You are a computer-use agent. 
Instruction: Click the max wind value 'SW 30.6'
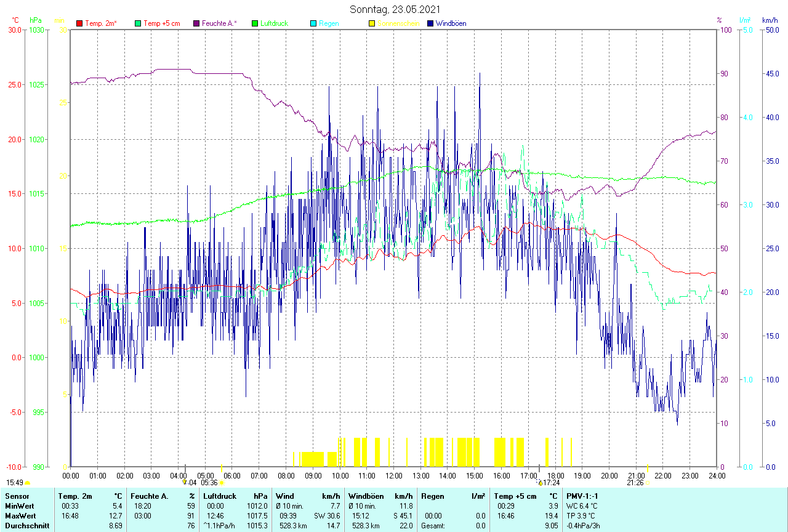click(x=327, y=516)
